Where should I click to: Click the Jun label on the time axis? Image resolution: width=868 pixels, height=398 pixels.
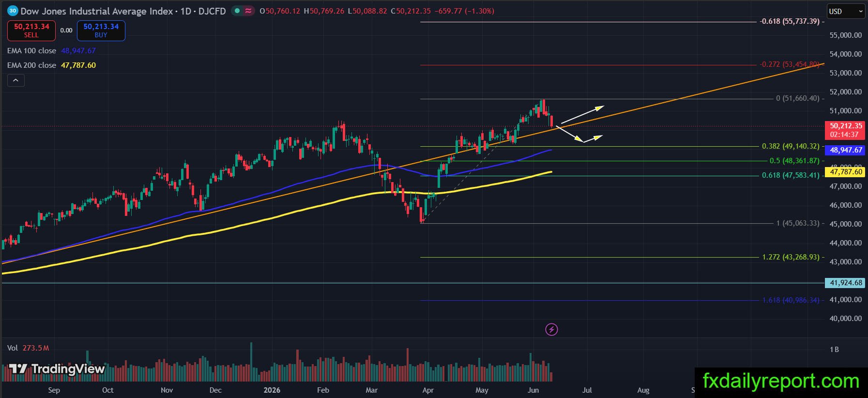(x=533, y=390)
